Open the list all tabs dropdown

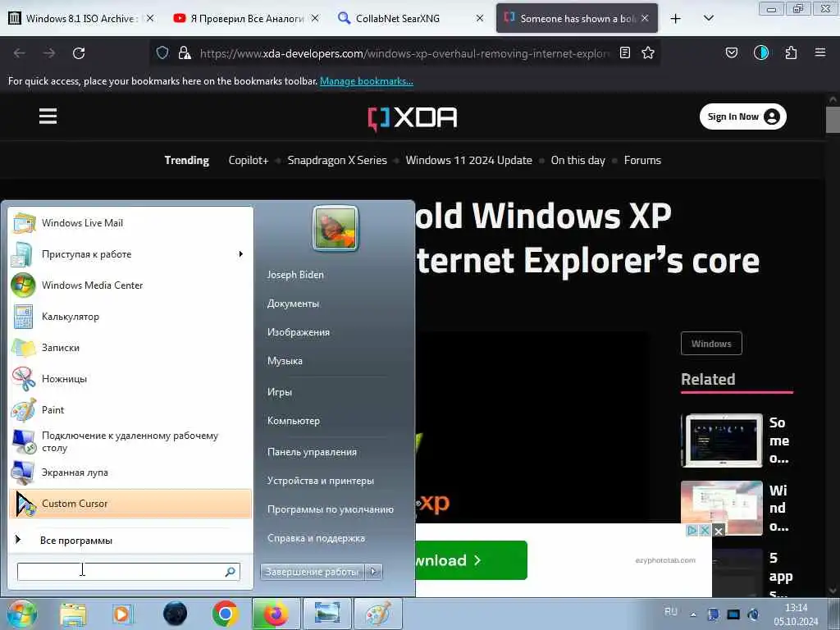pyautogui.click(x=708, y=18)
